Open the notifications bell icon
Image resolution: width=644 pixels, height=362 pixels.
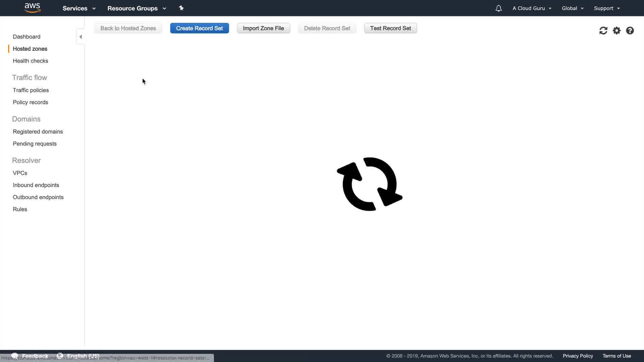coord(498,8)
